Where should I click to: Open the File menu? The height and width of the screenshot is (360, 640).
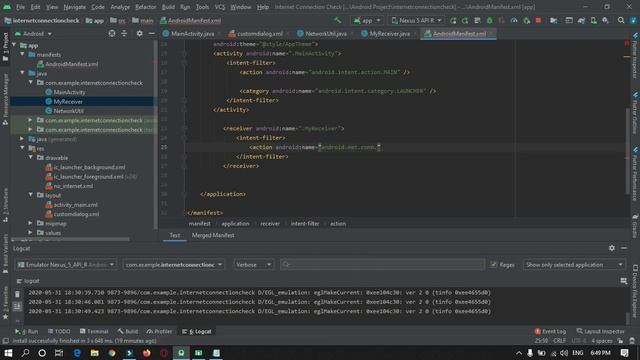pos(20,7)
